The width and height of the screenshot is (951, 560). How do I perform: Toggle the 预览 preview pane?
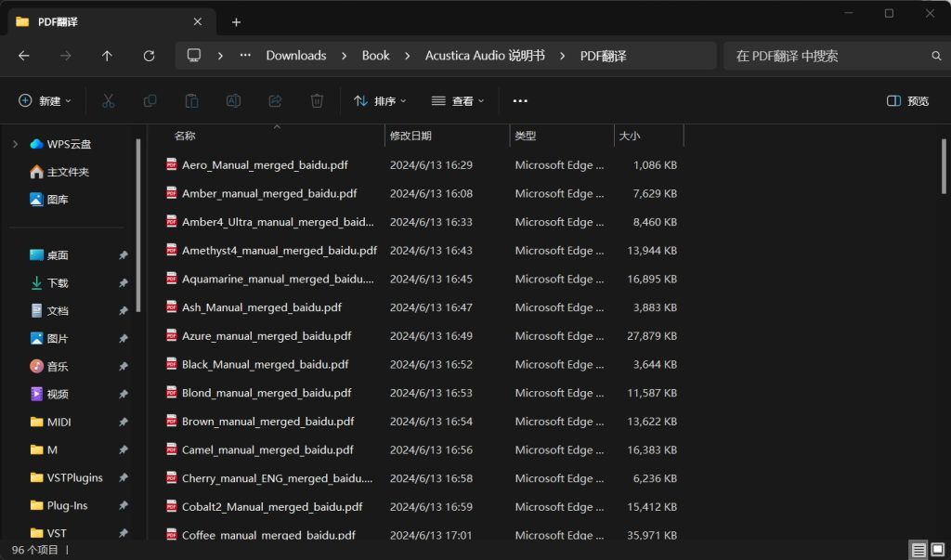[907, 100]
